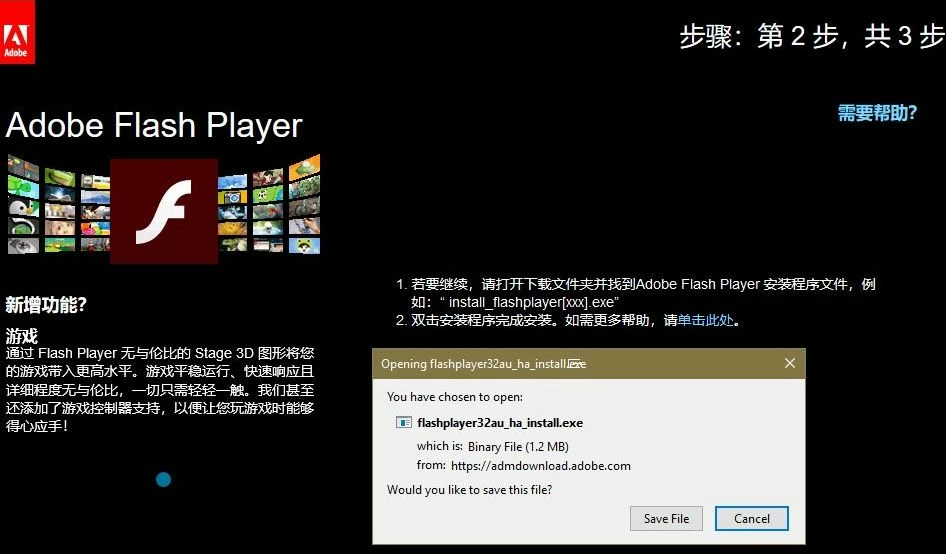Click the https://admdownload.adobe.com source text
This screenshot has width=946, height=554.
(x=541, y=466)
